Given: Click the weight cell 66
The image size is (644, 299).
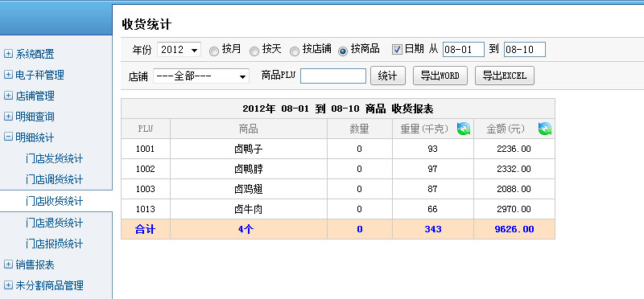Looking at the screenshot, I should click(433, 209).
